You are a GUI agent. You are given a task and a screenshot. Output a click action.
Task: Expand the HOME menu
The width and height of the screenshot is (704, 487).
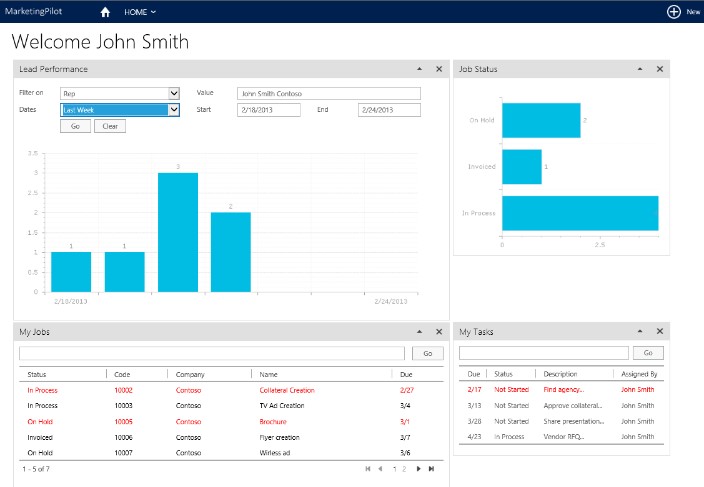140,12
